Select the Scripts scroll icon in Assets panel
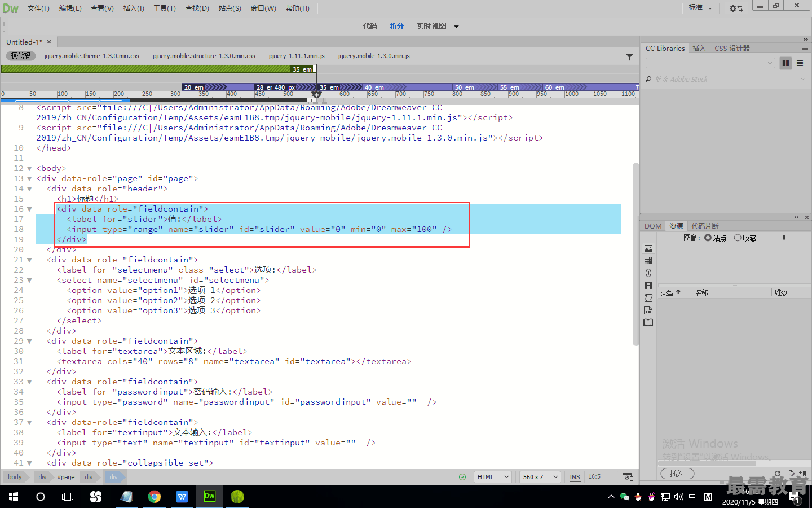This screenshot has width=812, height=508. pos(648,298)
